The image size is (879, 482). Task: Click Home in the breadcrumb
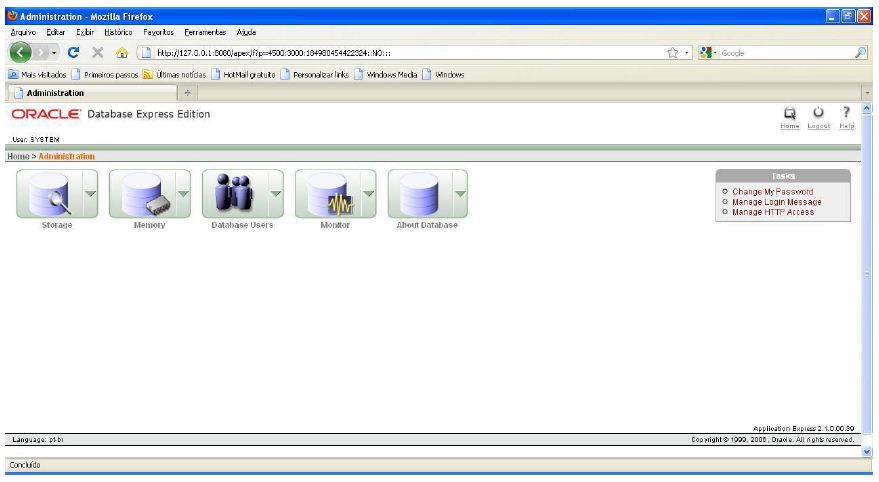click(18, 156)
